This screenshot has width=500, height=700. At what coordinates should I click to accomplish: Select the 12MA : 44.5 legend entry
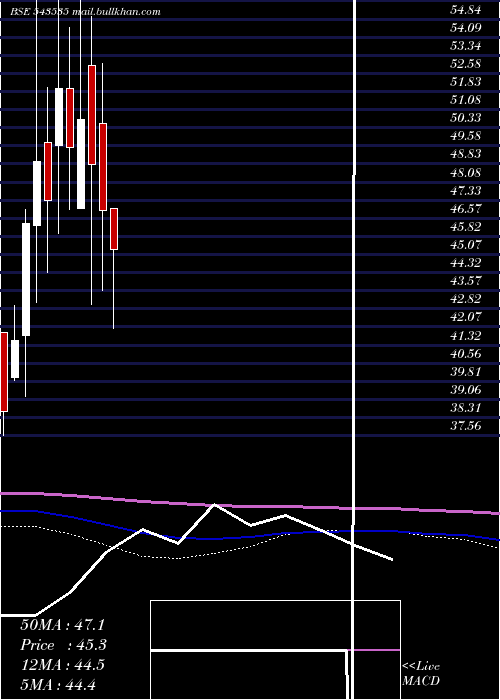click(x=62, y=665)
